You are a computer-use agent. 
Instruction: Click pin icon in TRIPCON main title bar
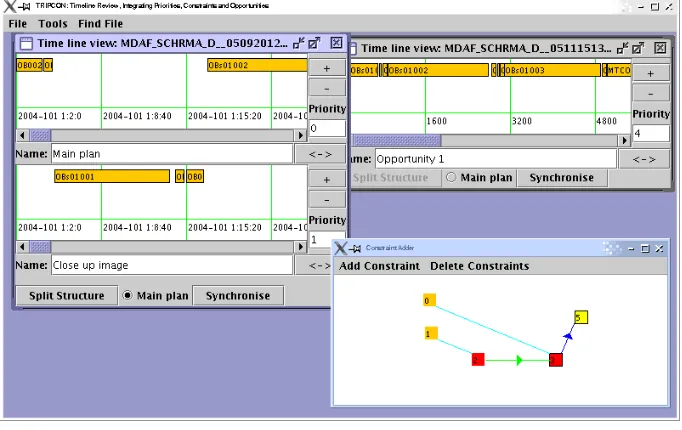point(24,6)
